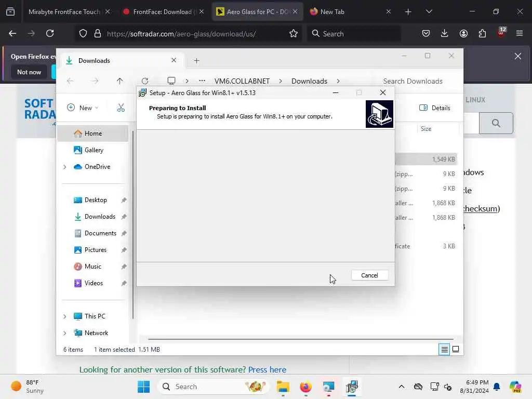Follow the Press here link

[267, 369]
